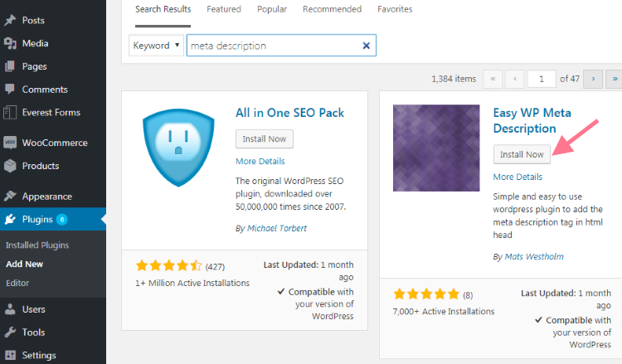This screenshot has height=364, width=622.
Task: Go to the last results page arrow
Action: click(x=615, y=79)
